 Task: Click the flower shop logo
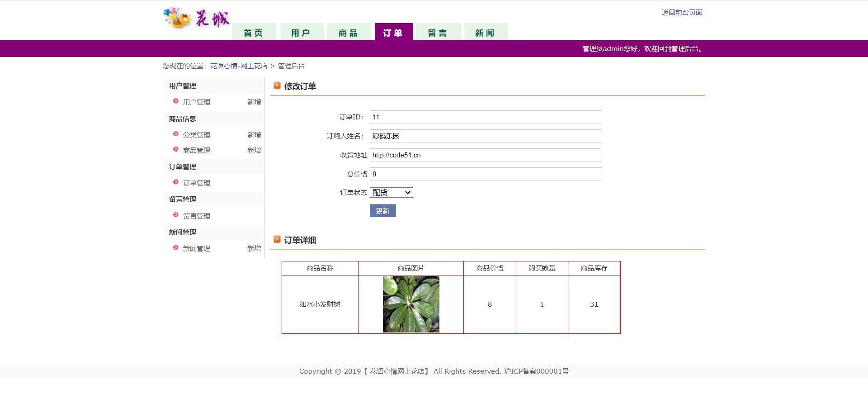tap(196, 19)
